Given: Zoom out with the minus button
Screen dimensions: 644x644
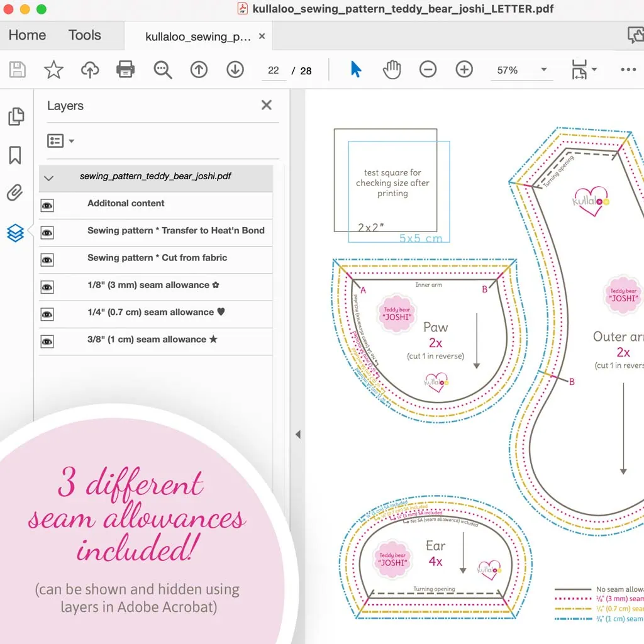Looking at the screenshot, I should 428,69.
